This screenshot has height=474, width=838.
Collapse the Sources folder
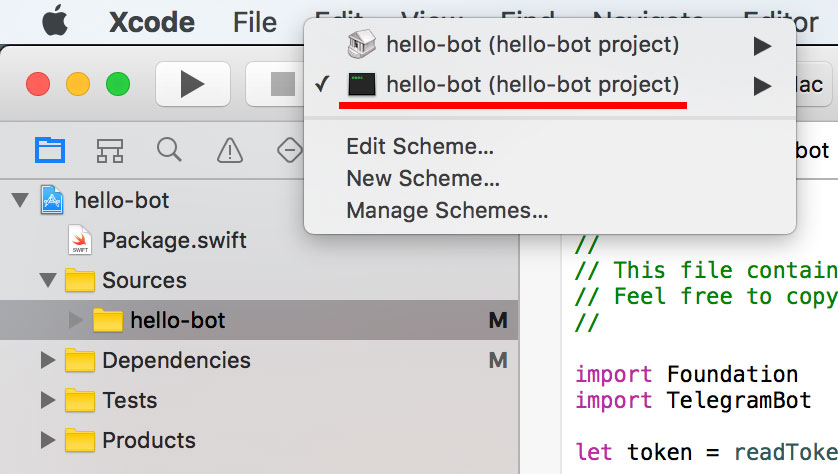48,280
